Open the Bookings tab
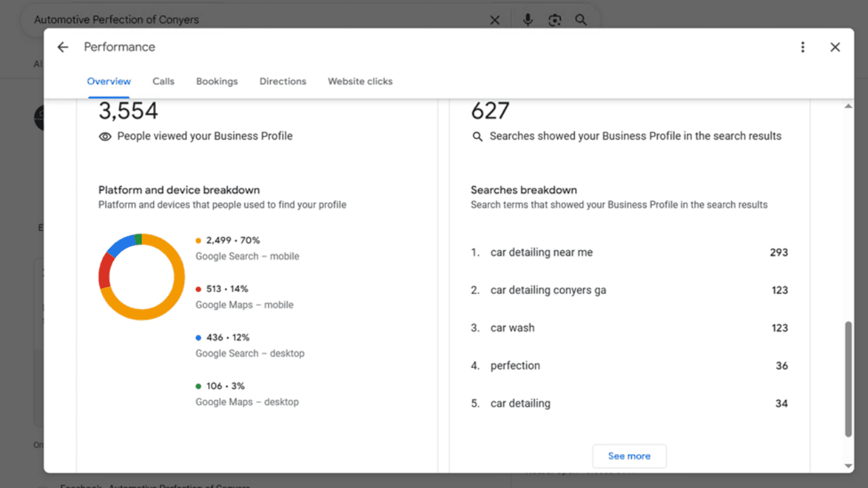The image size is (868, 488). point(217,81)
